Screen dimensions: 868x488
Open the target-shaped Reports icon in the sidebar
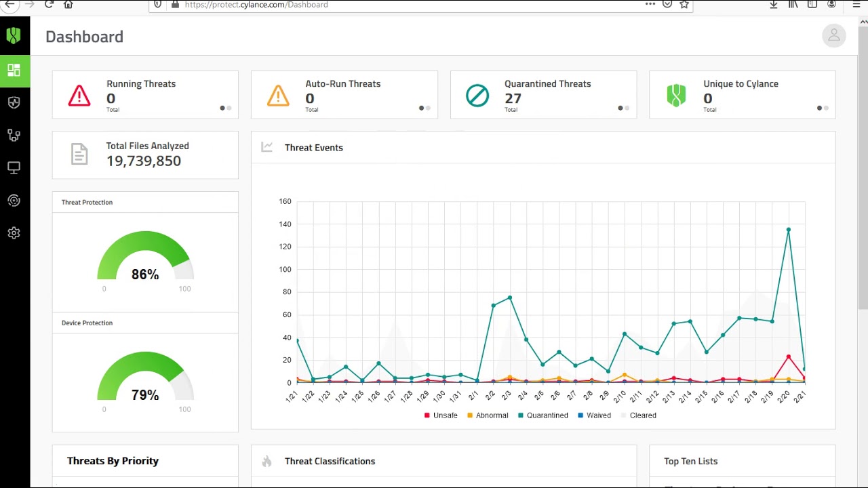14,200
